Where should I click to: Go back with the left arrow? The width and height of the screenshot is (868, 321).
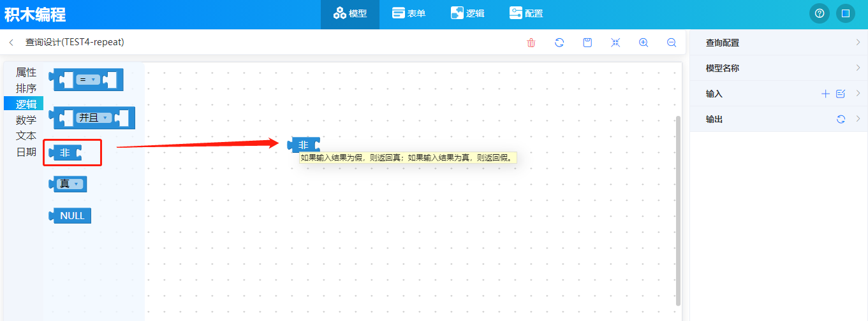(x=11, y=43)
